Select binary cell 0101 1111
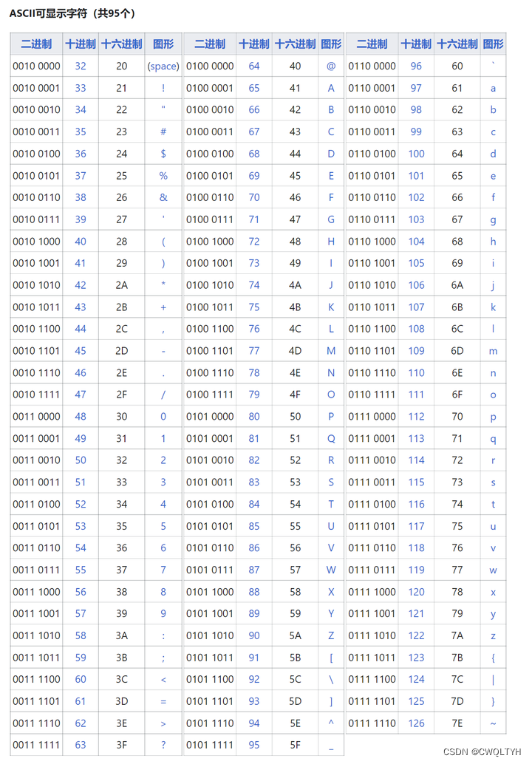 click(x=210, y=745)
